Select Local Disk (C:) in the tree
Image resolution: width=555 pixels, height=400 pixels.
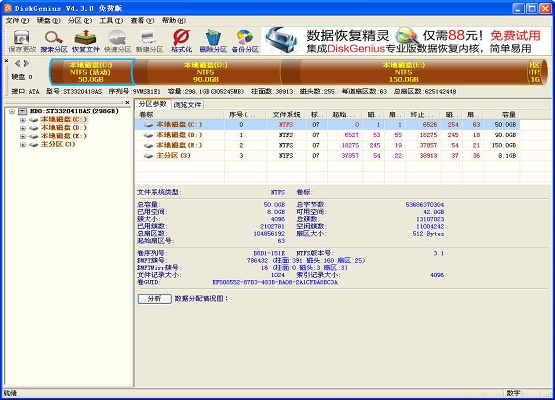point(63,119)
